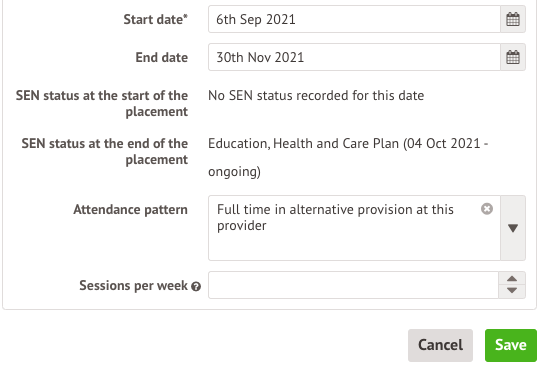Focus the End date field showing 30th Nov 2021
Screen dimensions: 548x374
coord(354,57)
